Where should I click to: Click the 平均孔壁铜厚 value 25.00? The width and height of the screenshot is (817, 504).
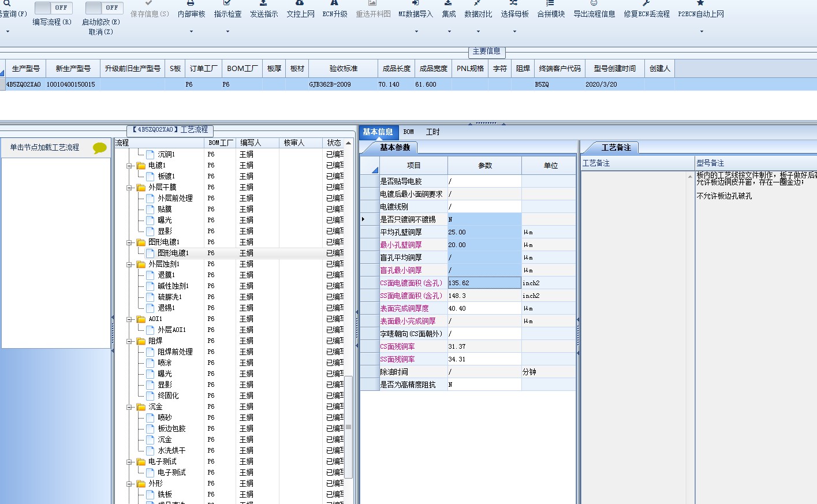click(484, 232)
